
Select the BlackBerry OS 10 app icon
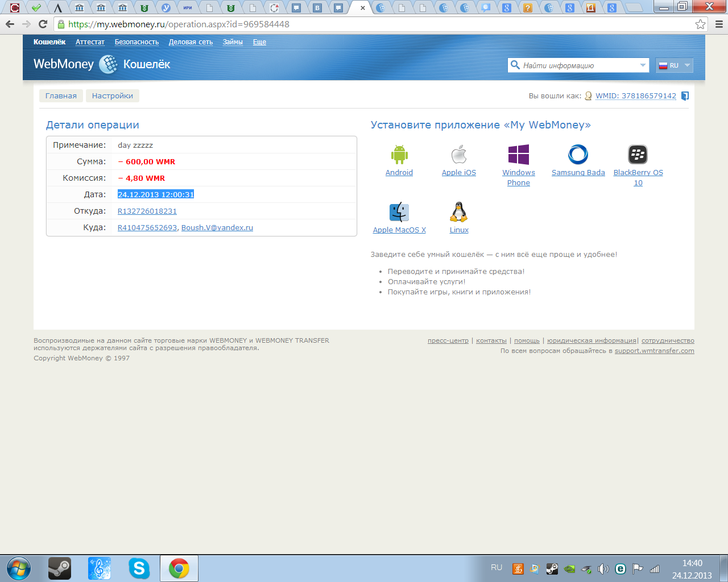coord(638,154)
